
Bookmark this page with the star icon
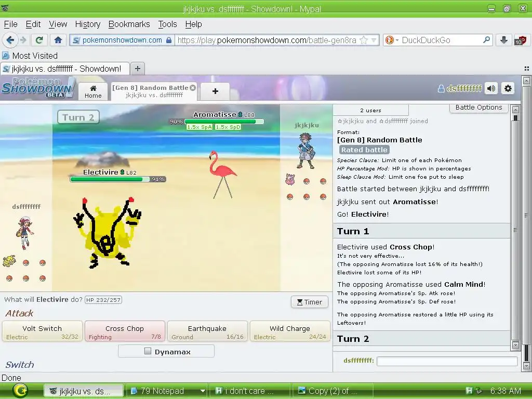pos(364,40)
